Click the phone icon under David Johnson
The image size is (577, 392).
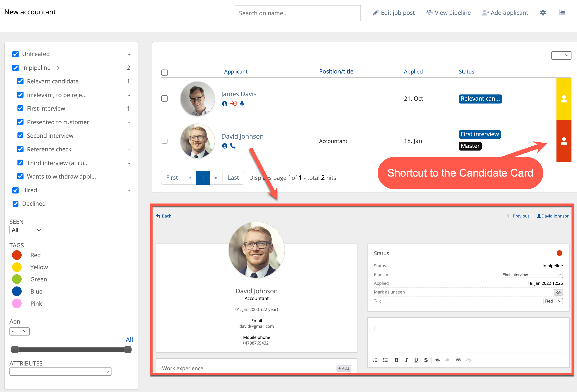(233, 146)
